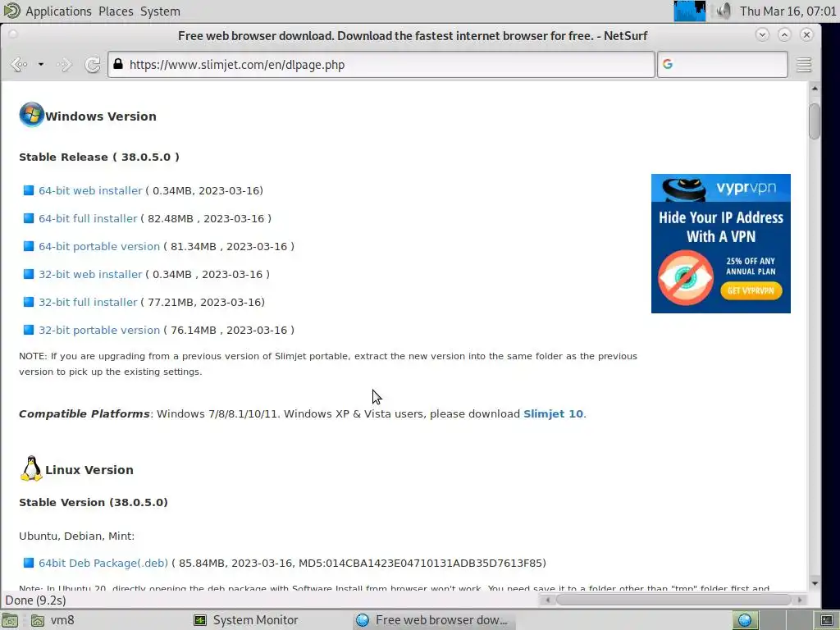This screenshot has height=630, width=840.
Task: Click the Linux penguin icon
Action: tap(31, 468)
